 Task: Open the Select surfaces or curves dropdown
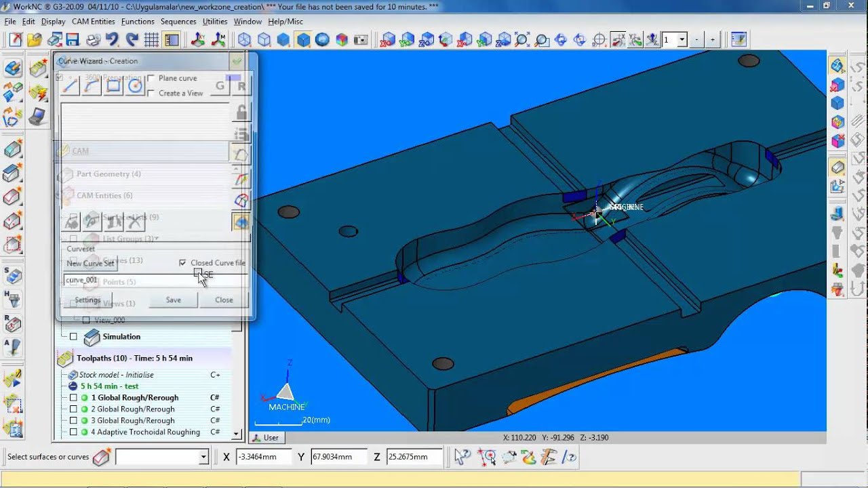203,457
